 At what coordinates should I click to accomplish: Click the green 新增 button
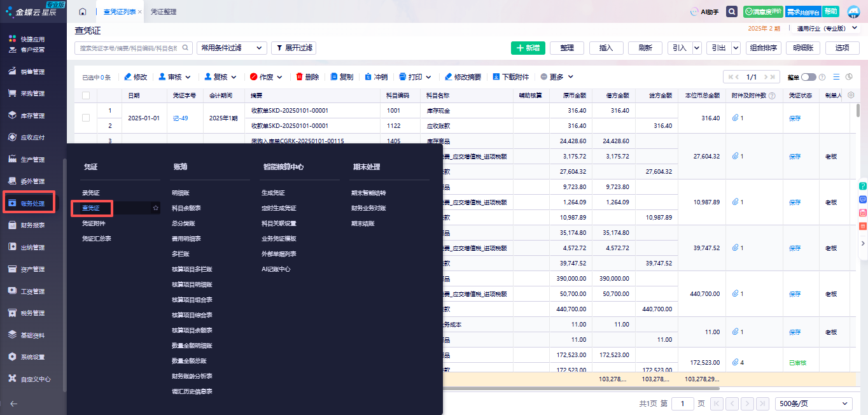(528, 48)
